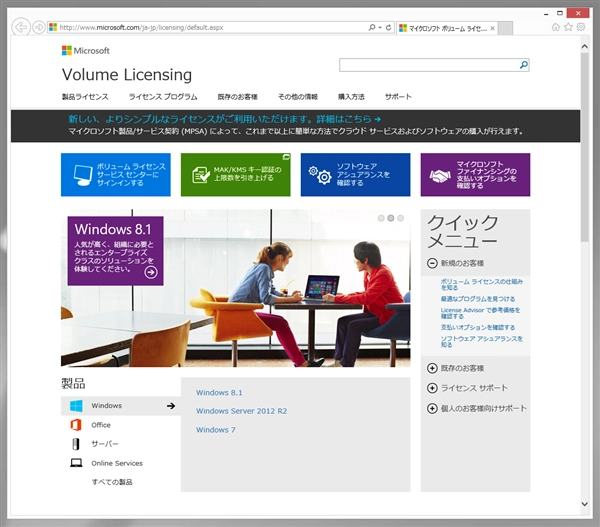Select Office in the product list
The image size is (600, 527).
point(101,425)
